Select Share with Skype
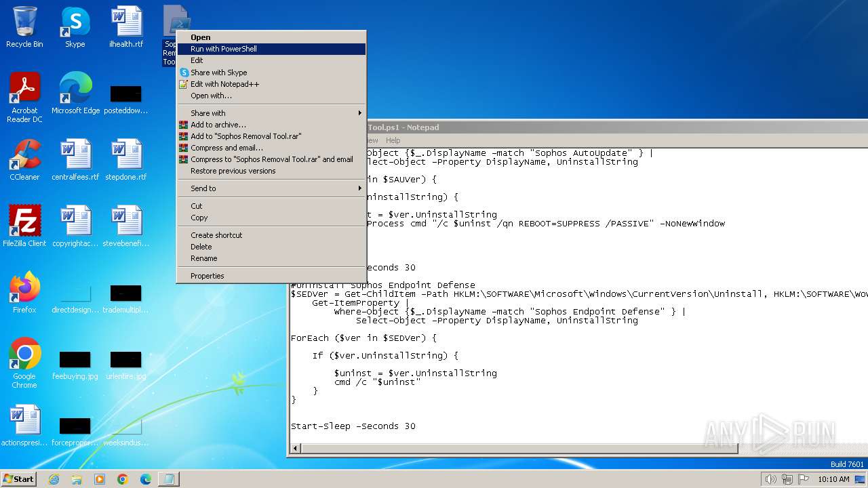This screenshot has width=868, height=488. 271,73
